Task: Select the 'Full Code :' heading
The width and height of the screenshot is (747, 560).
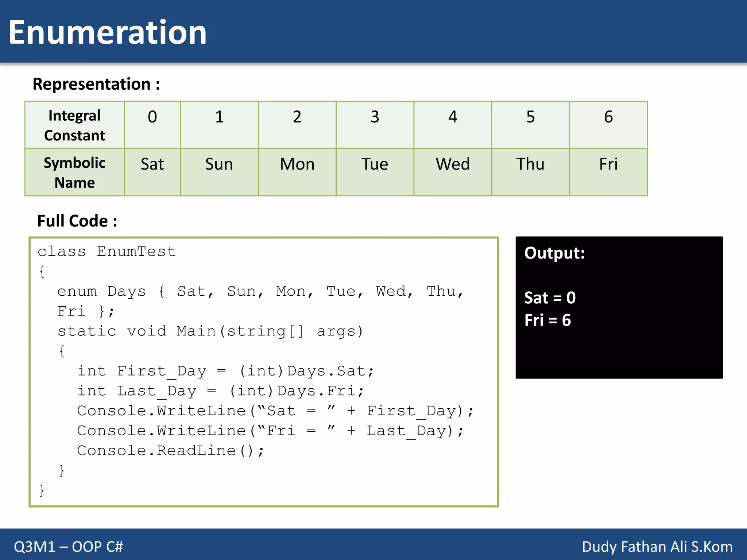Action: (77, 221)
